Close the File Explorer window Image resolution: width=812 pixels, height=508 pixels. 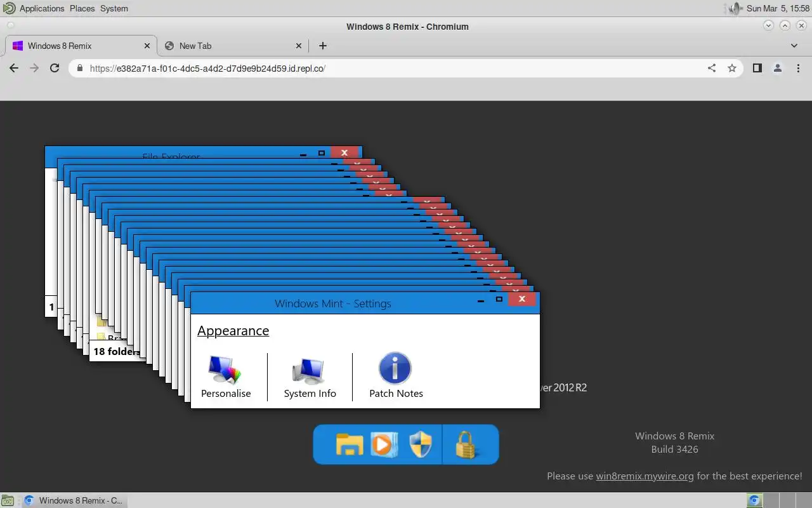344,152
